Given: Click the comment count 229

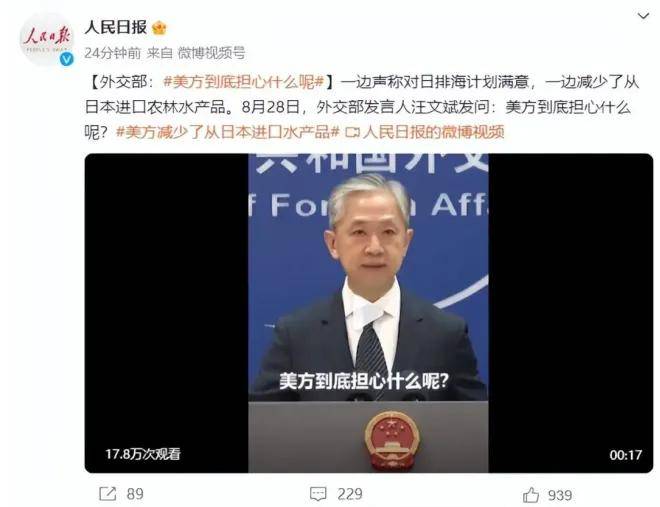Looking at the screenshot, I should point(350,494).
